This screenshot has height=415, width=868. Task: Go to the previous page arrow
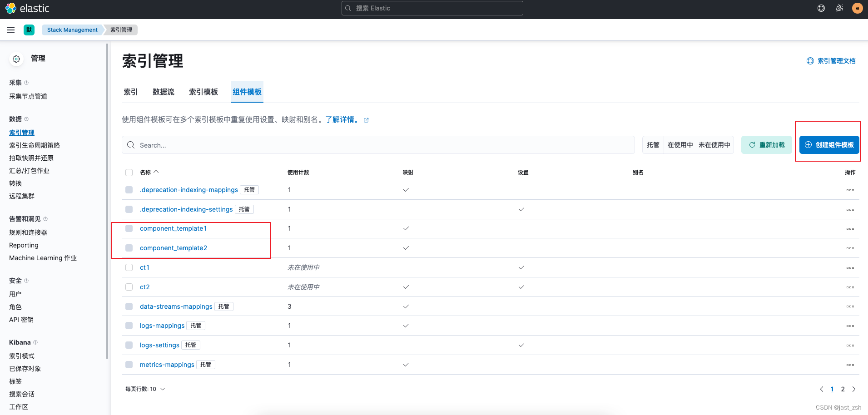pyautogui.click(x=821, y=389)
